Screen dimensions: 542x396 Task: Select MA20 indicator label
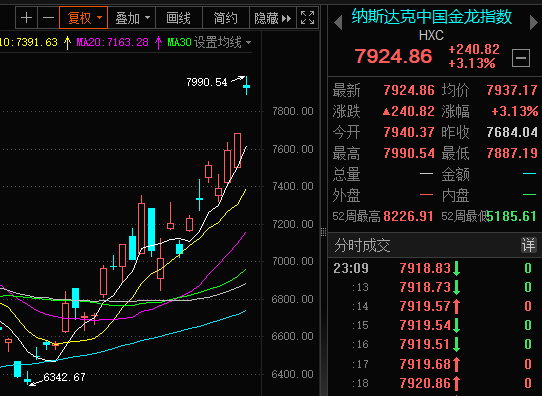click(112, 43)
